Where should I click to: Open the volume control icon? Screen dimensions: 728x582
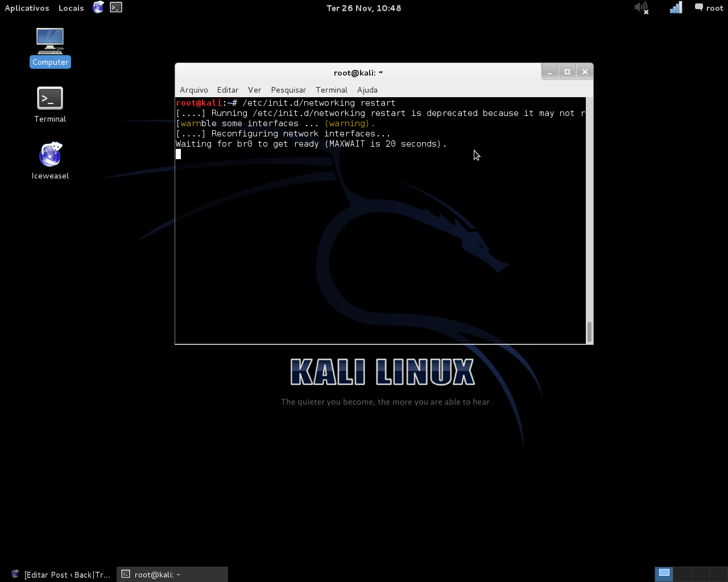[x=642, y=7]
